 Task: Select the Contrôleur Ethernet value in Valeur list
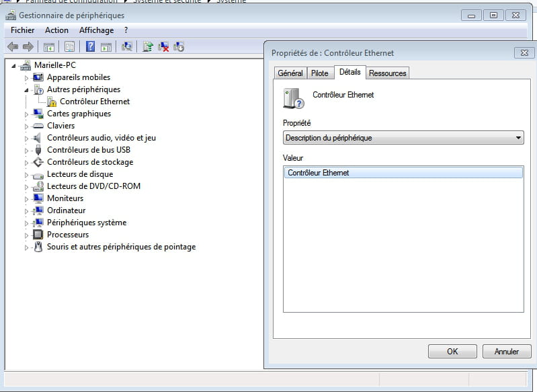[x=403, y=173]
